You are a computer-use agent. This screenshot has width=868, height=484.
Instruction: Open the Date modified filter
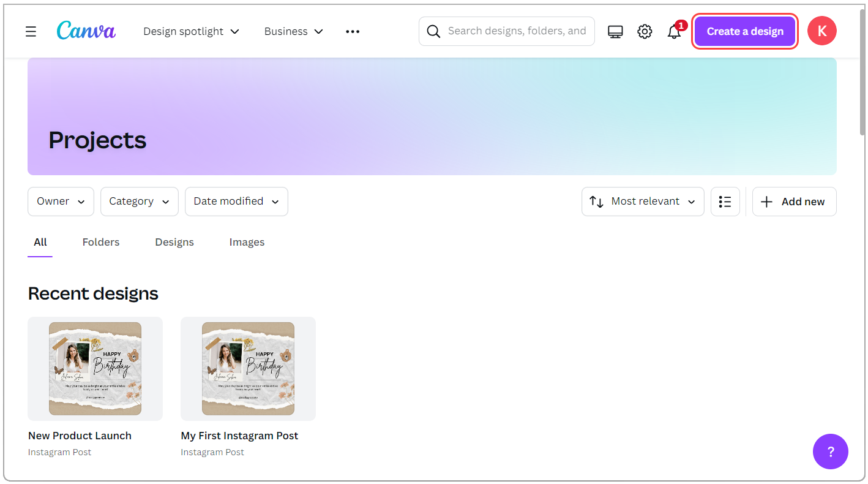(x=236, y=201)
